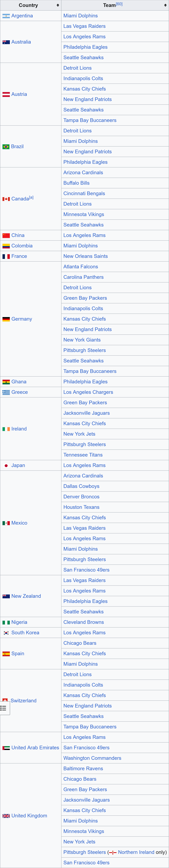Click the United Kingdom flag icon

point(6,816)
